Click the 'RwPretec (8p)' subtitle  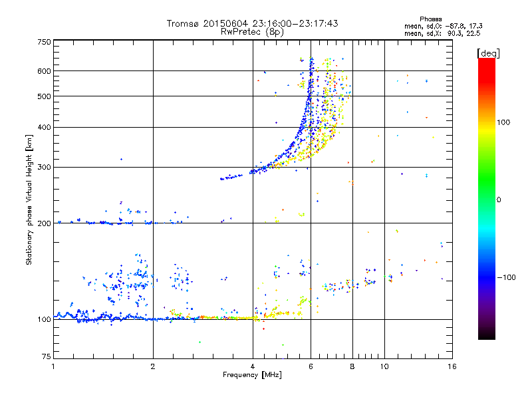[x=252, y=32]
